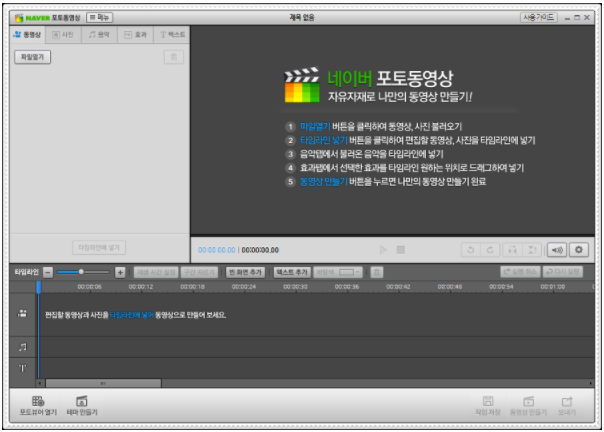Rotate the clip clockwise
Screen dimensions: 604x432
coord(490,250)
